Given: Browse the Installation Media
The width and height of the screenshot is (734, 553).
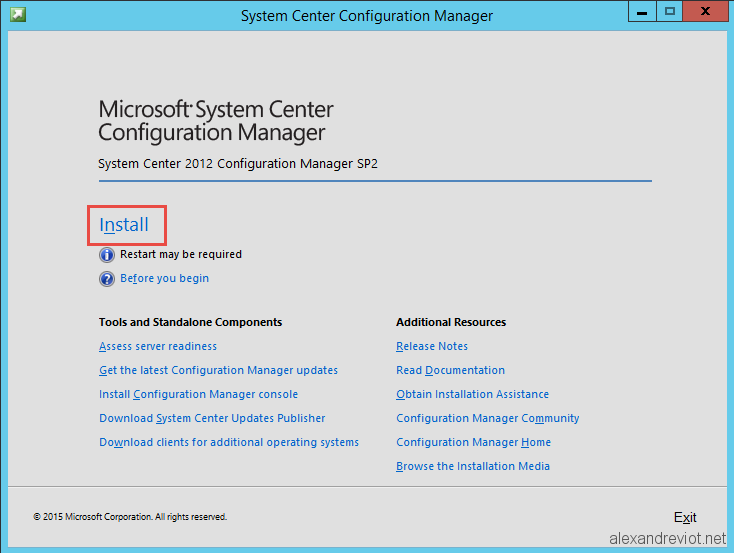Looking at the screenshot, I should (x=473, y=466).
